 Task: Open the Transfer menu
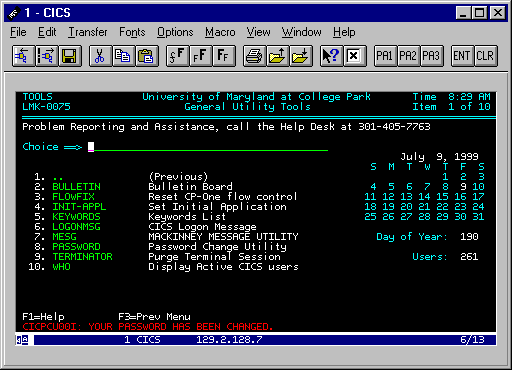(x=88, y=32)
